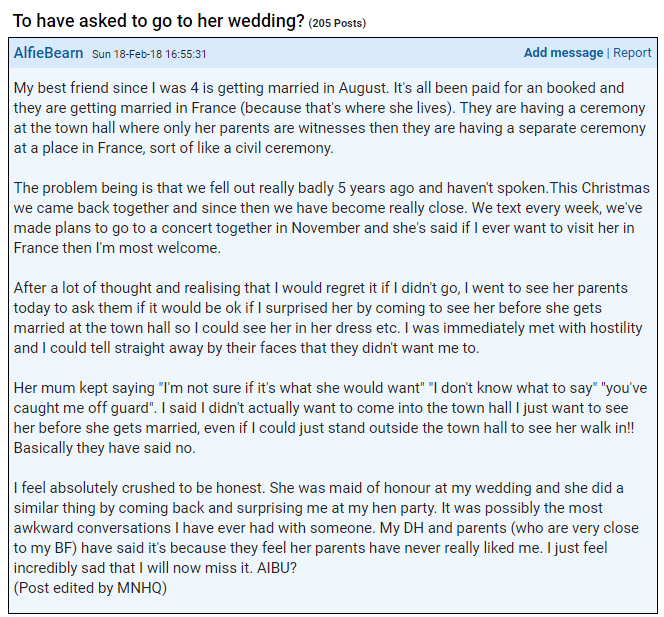The image size is (664, 617).
Task: Click the line starting 'I feel absolutely crushed'
Action: pyautogui.click(x=318, y=487)
